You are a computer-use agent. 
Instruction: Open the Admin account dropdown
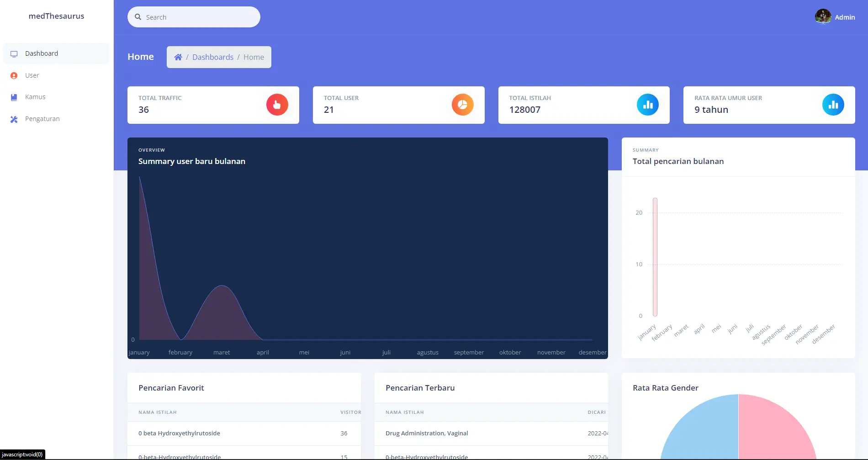point(845,17)
